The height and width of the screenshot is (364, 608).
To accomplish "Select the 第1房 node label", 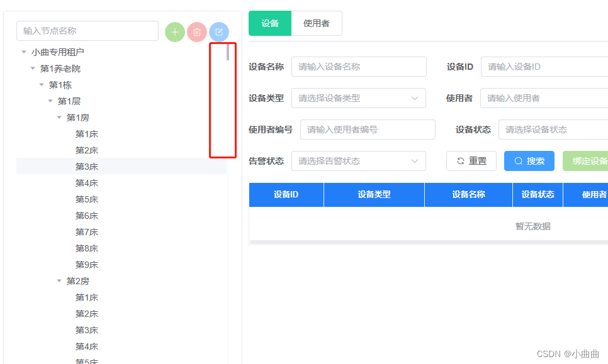I will (78, 118).
